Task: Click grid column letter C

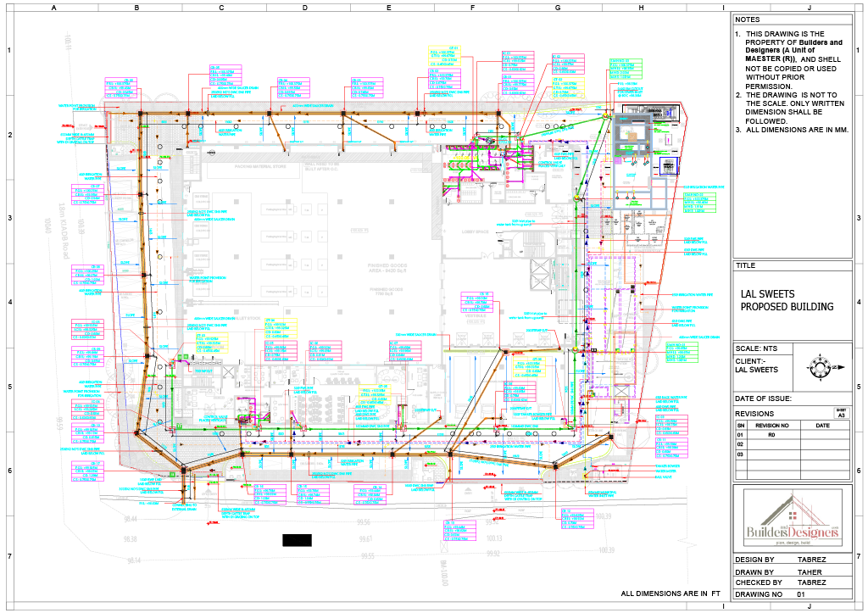Action: [x=221, y=8]
